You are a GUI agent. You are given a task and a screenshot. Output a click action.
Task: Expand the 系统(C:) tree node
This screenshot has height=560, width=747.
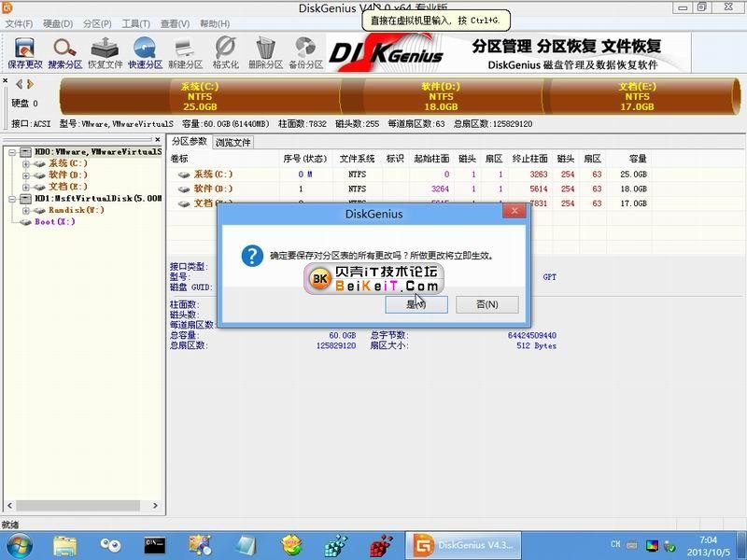click(x=26, y=164)
